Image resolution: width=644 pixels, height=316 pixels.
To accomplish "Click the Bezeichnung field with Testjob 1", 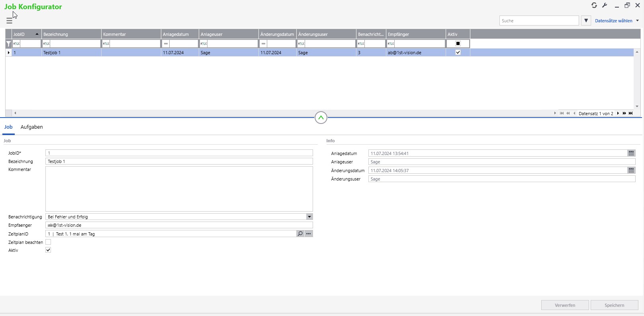I will click(179, 161).
